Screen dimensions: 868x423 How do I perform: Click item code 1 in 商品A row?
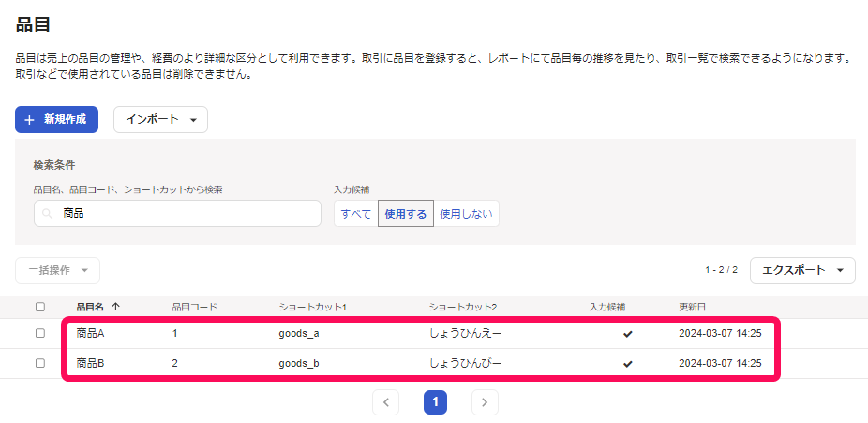(175, 333)
